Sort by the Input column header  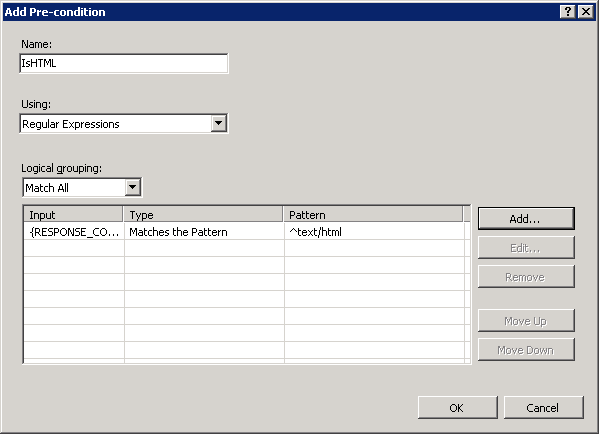tap(73, 215)
